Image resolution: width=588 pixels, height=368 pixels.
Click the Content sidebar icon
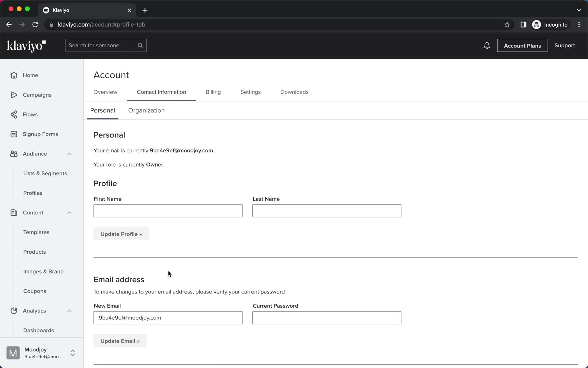(x=14, y=213)
